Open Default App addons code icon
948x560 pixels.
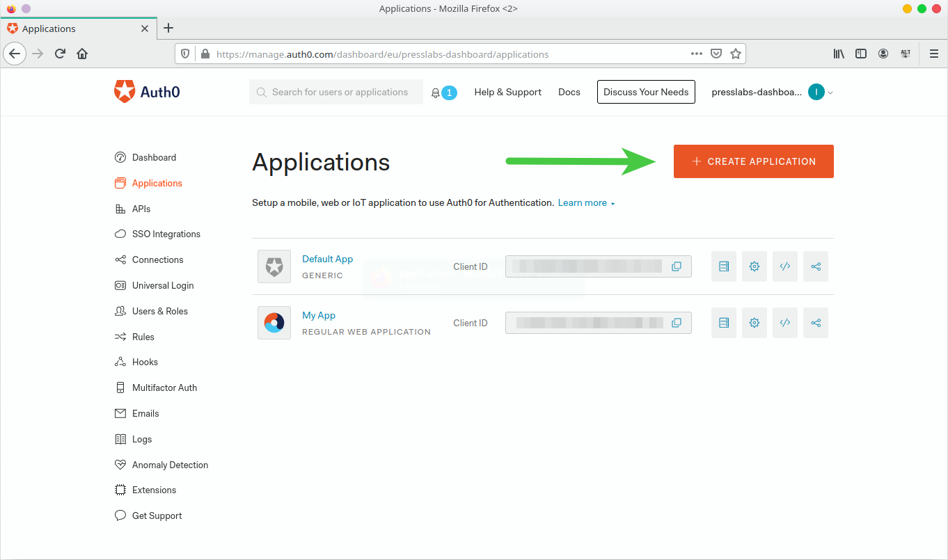(x=785, y=266)
